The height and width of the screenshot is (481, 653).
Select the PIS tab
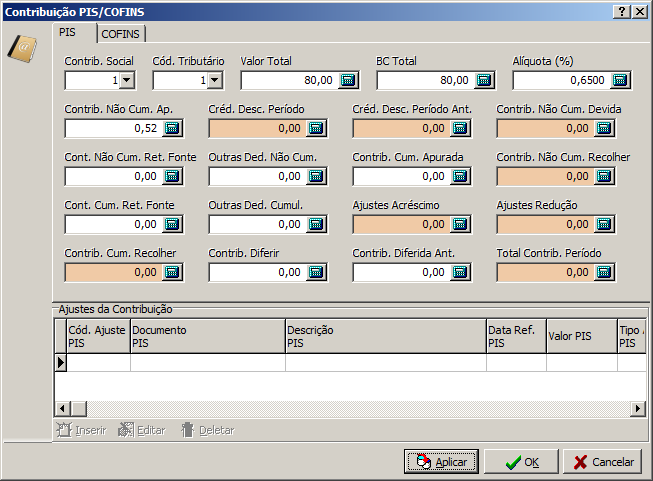pos(68,32)
